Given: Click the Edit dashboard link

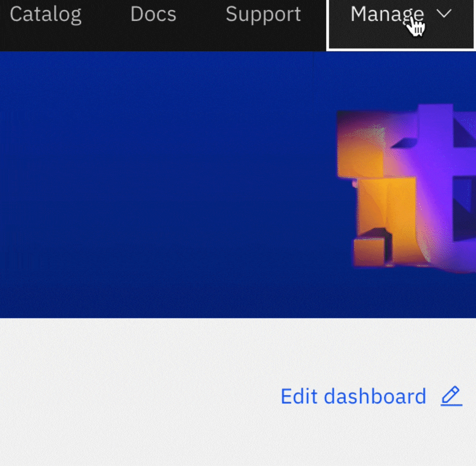Looking at the screenshot, I should pyautogui.click(x=353, y=396).
